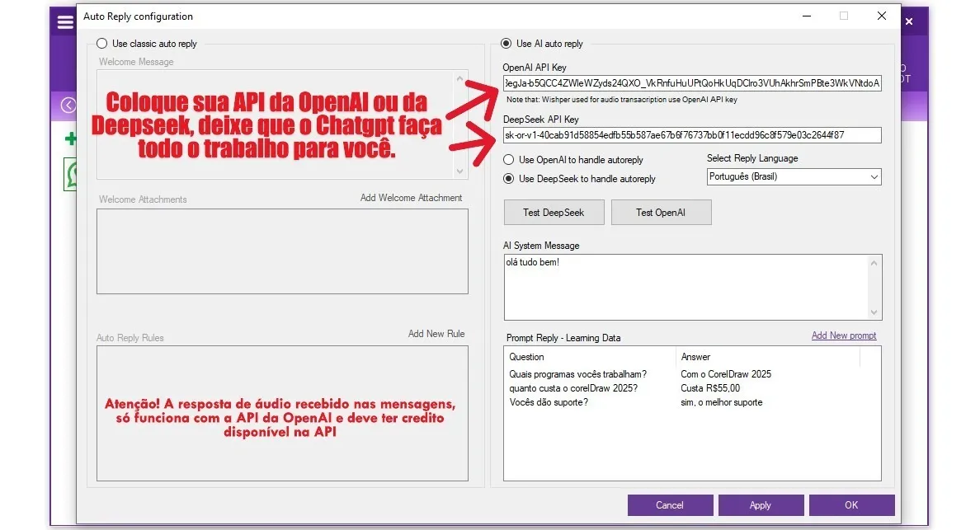Select the Use AI auto reply option

506,44
